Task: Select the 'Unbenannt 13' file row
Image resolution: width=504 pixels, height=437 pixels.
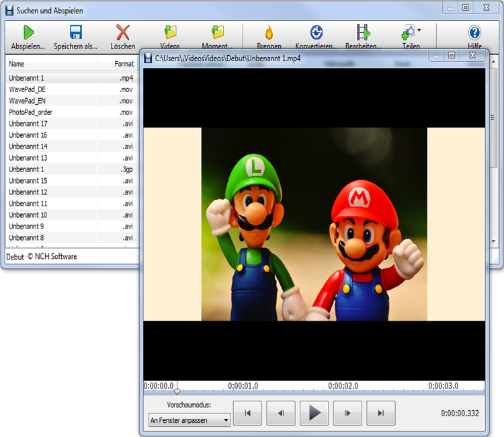Action: 72,158
